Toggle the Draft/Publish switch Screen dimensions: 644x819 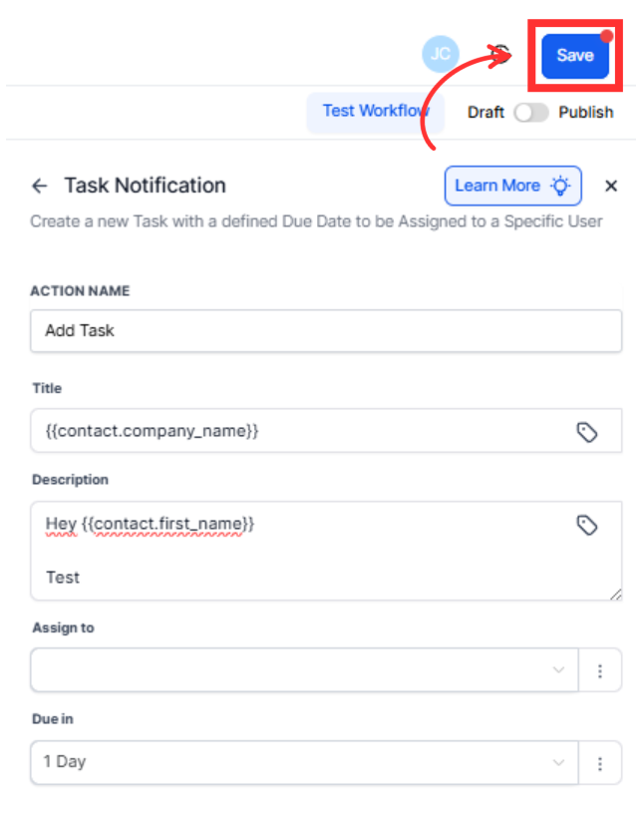click(x=531, y=113)
